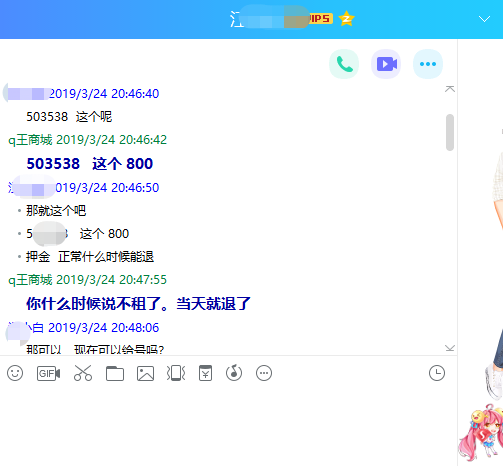Select the scissors screenshot tool
The image size is (503, 466).
(x=83, y=373)
